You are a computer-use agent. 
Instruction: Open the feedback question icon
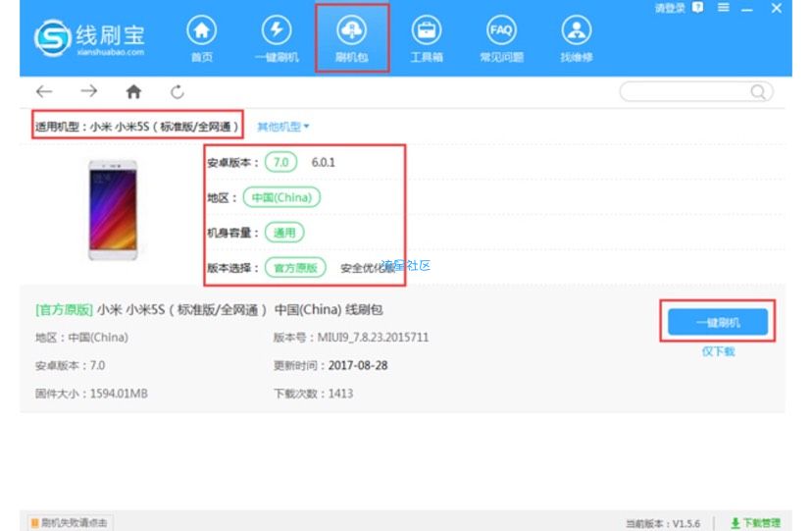pyautogui.click(x=698, y=7)
